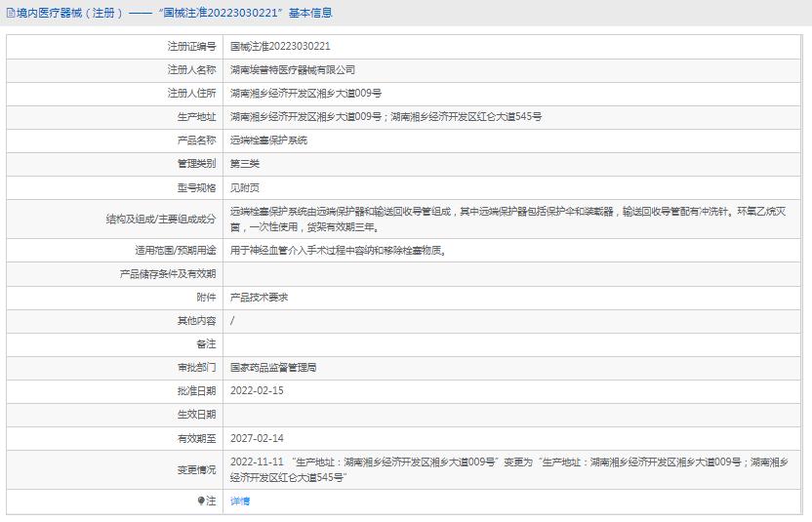812x522 pixels.
Task: Click the 适用范围/预期用途 label
Action: tap(176, 251)
